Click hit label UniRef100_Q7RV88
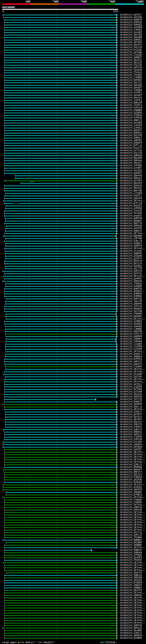 131,208
